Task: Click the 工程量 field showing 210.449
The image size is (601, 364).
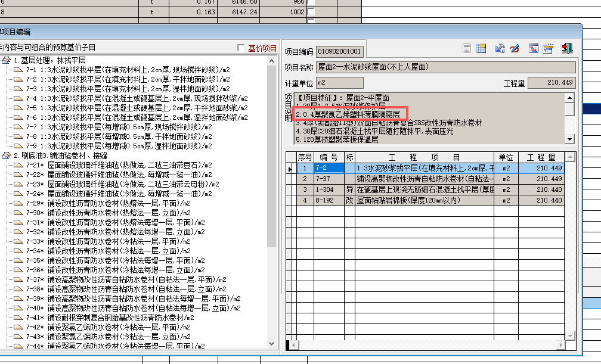Action: 552,83
